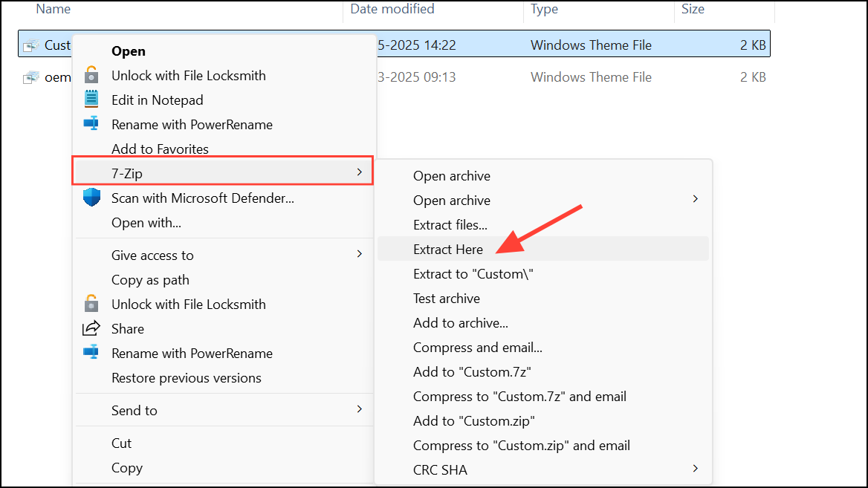Expand the Send to submenu chevron
This screenshot has width=868, height=488.
pyautogui.click(x=359, y=409)
